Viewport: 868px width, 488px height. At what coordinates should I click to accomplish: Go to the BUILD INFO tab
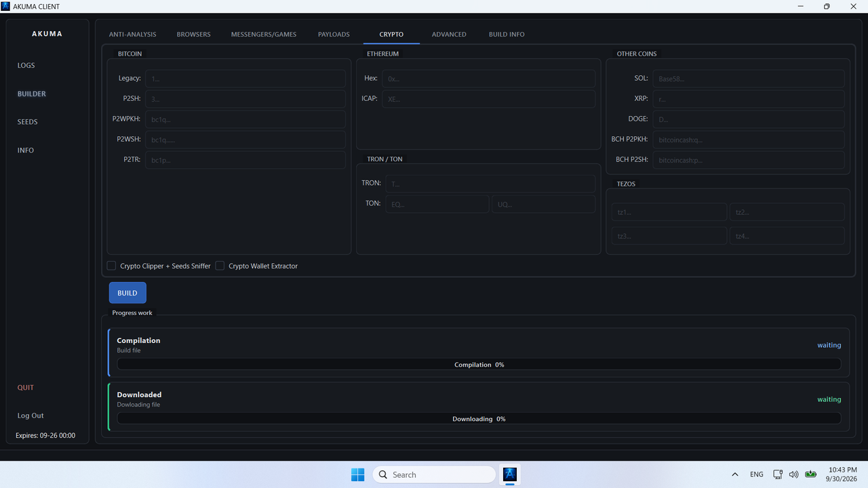(507, 35)
